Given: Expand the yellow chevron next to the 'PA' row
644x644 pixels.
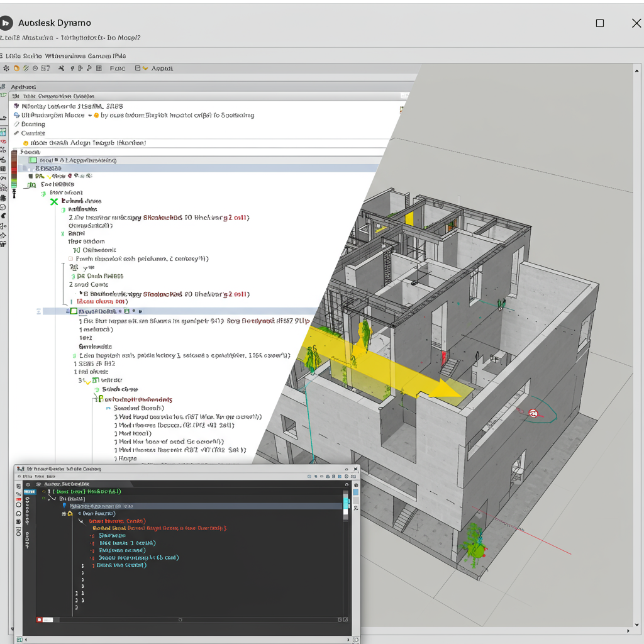Looking at the screenshot, I should point(49,177).
